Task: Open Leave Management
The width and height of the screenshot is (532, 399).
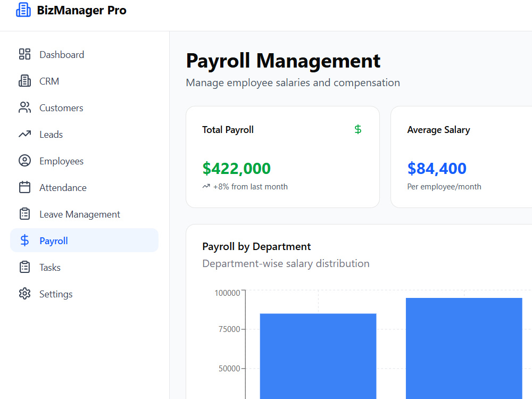Action: point(85,214)
